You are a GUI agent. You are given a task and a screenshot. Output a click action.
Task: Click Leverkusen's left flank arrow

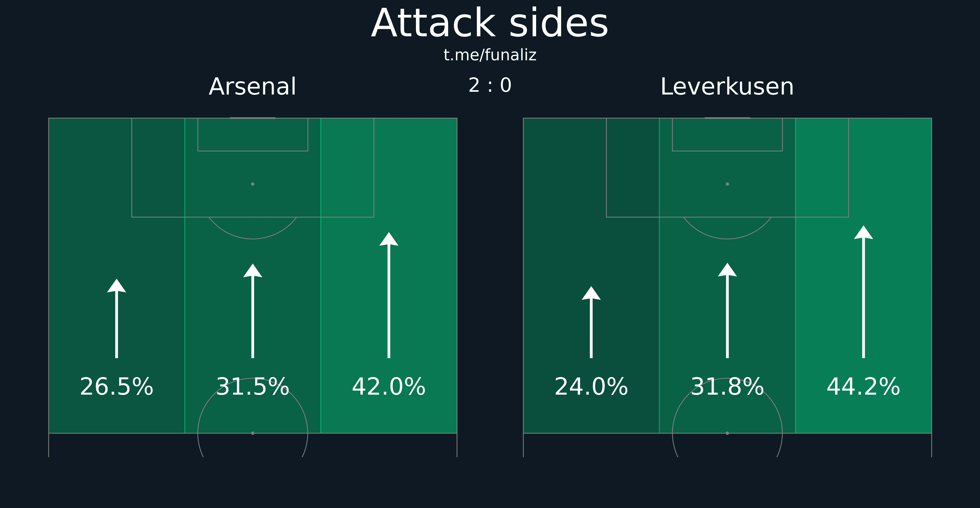pos(591,322)
